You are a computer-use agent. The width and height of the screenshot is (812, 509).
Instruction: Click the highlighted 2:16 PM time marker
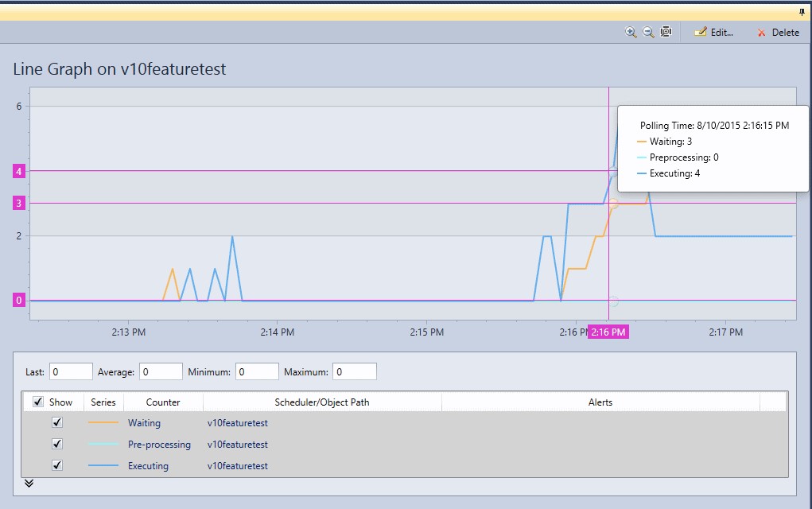607,332
